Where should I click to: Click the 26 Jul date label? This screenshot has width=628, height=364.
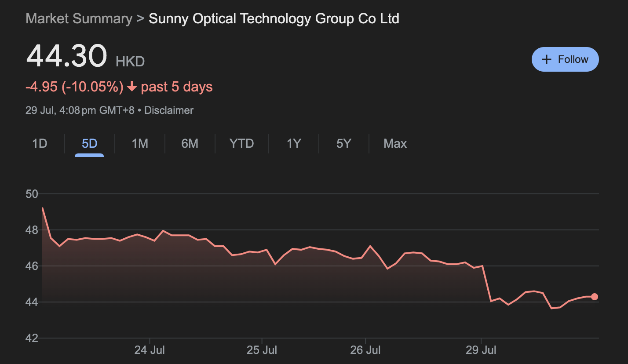(365, 350)
